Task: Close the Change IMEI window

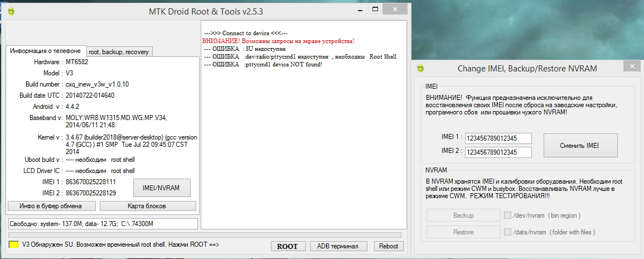Action: click(631, 66)
